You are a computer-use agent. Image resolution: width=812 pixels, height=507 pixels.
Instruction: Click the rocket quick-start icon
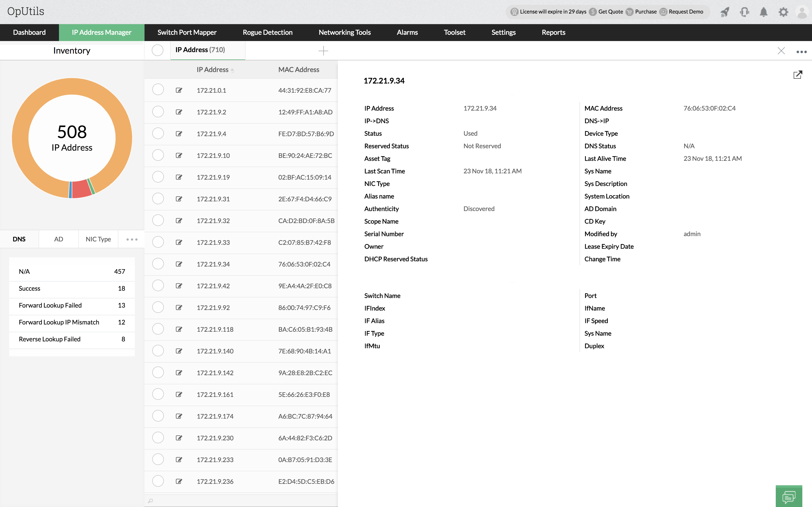[x=725, y=12]
